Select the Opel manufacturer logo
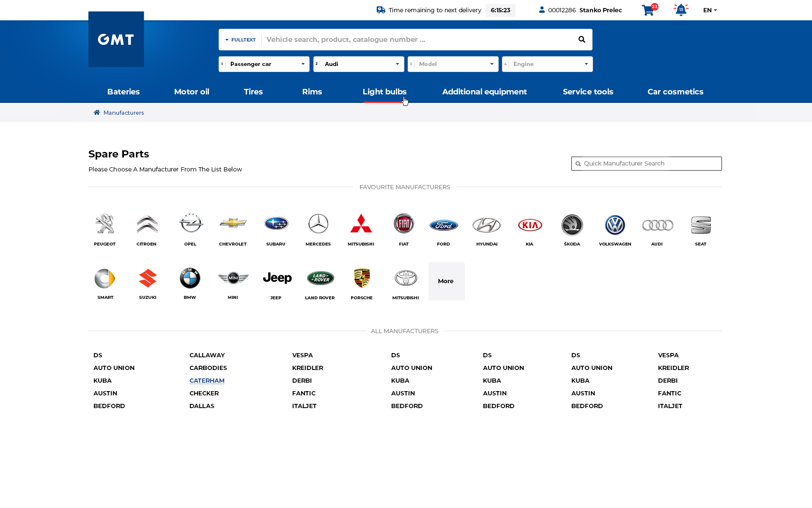Viewport: 812px width, 508px height. click(191, 223)
